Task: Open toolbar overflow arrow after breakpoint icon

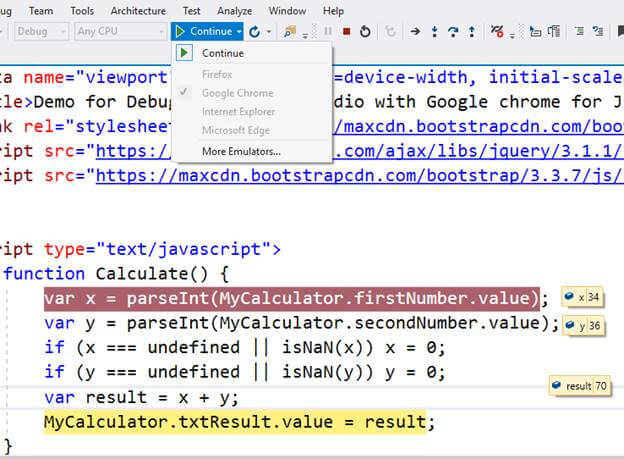Action: click(513, 36)
